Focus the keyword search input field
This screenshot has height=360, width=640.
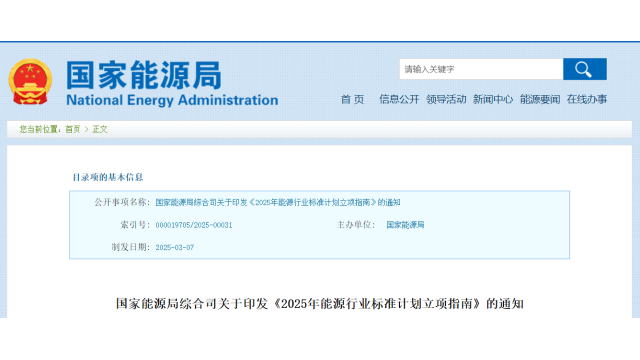(x=481, y=69)
